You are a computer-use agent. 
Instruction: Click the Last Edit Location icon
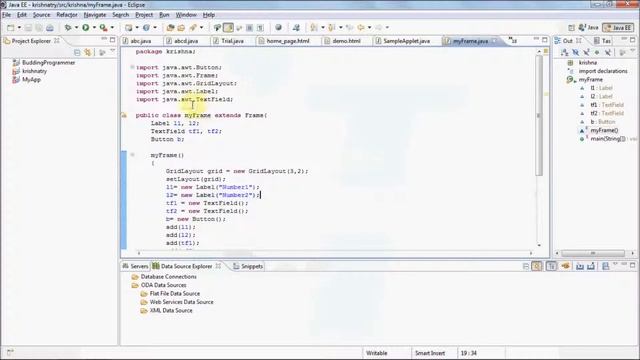tap(349, 28)
